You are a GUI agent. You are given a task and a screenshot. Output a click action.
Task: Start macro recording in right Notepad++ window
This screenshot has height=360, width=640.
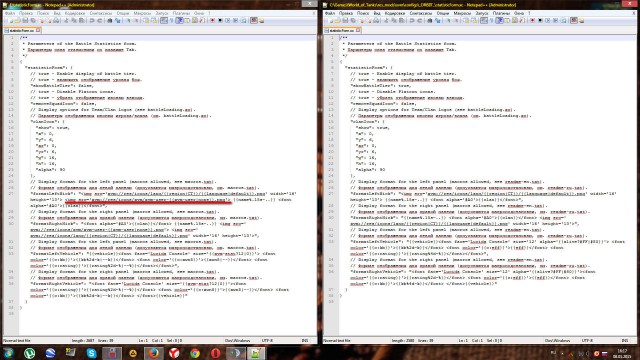(x=532, y=20)
